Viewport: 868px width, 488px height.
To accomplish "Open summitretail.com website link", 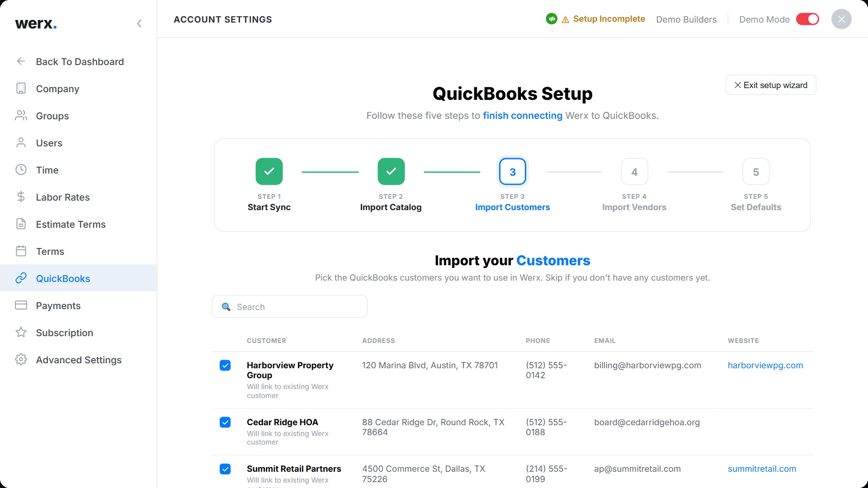I will (x=762, y=469).
